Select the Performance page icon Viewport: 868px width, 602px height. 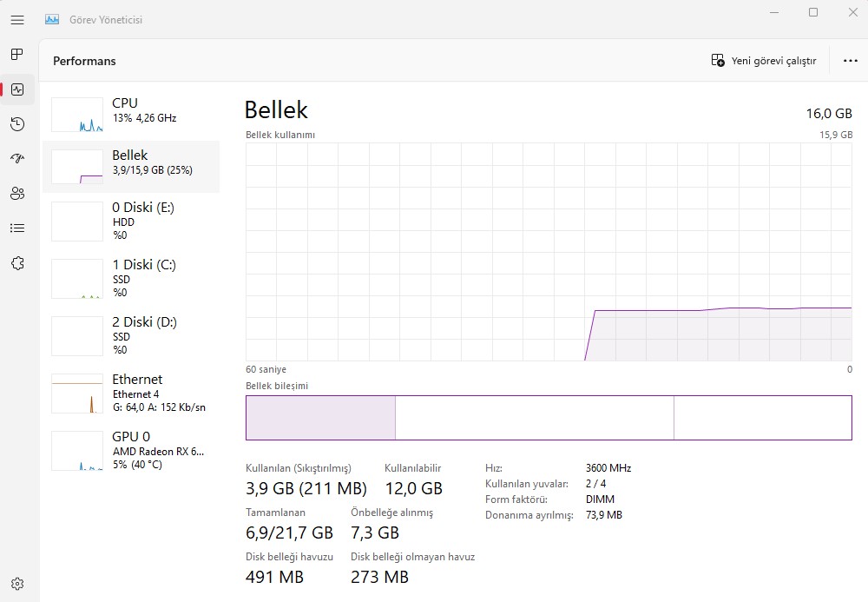click(x=17, y=89)
